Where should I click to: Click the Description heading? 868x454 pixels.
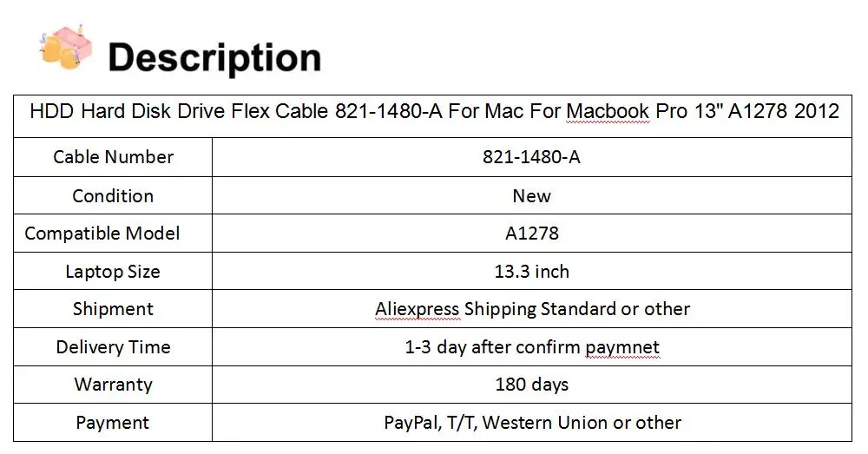click(214, 57)
